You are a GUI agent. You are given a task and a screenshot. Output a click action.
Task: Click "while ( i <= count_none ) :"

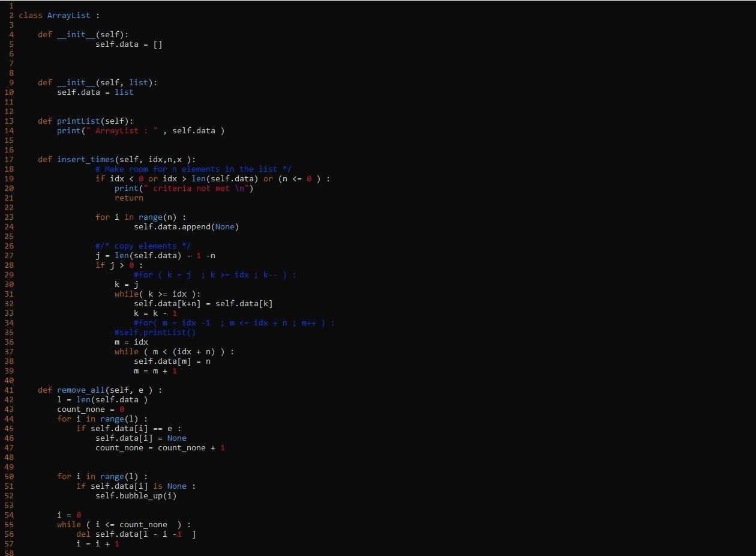(124, 525)
